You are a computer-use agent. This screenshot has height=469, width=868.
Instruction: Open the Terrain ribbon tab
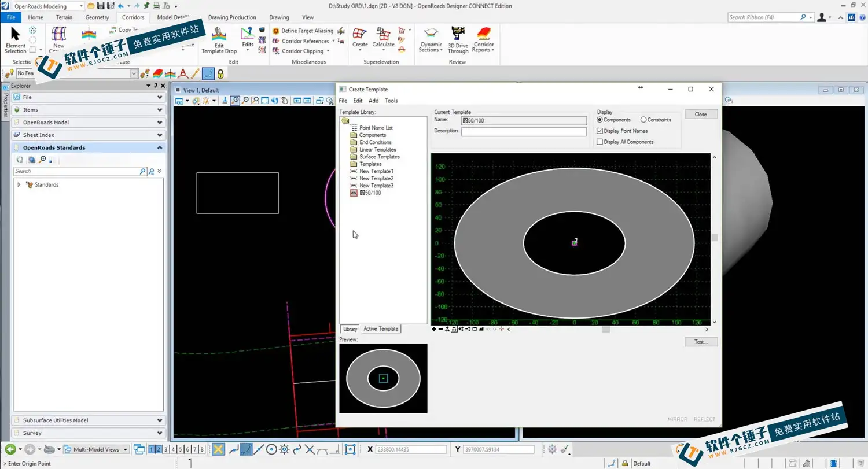pyautogui.click(x=64, y=17)
